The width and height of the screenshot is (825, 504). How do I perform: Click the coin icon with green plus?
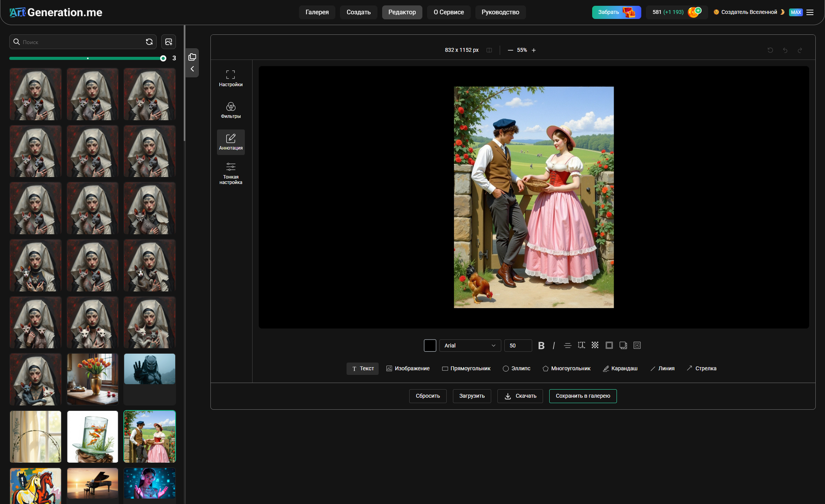694,12
